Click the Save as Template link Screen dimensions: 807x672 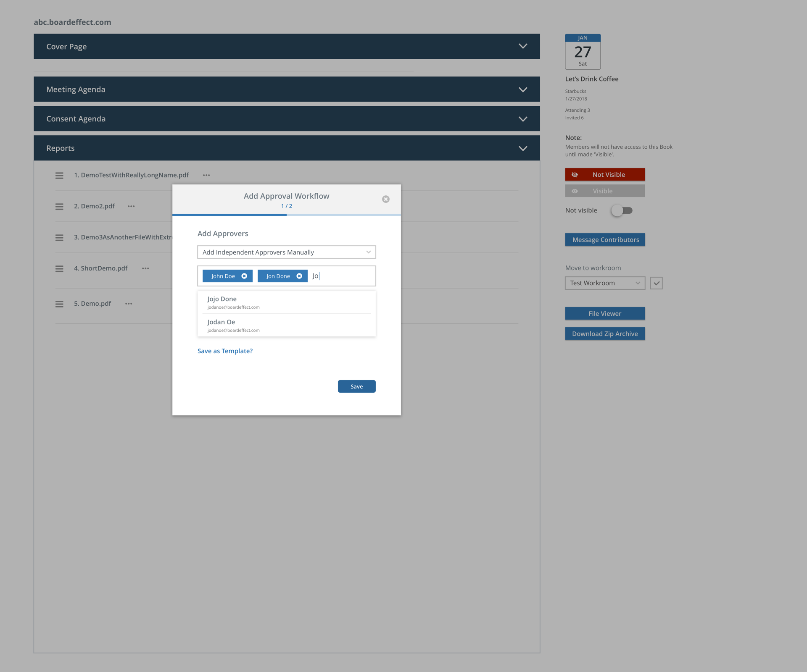pos(225,351)
